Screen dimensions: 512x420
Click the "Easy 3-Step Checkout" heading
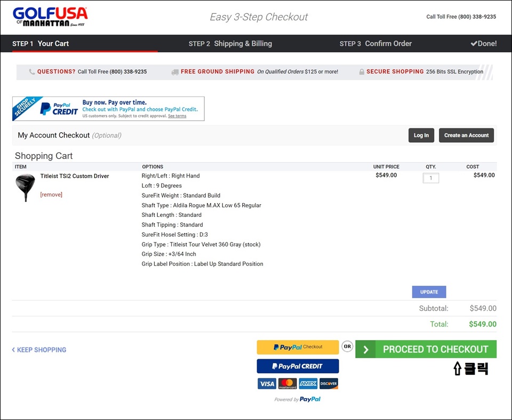click(259, 17)
